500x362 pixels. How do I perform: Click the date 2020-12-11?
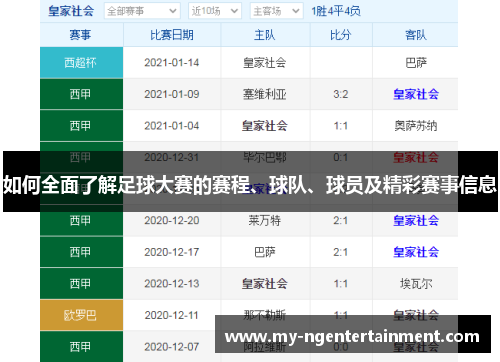click(x=172, y=315)
